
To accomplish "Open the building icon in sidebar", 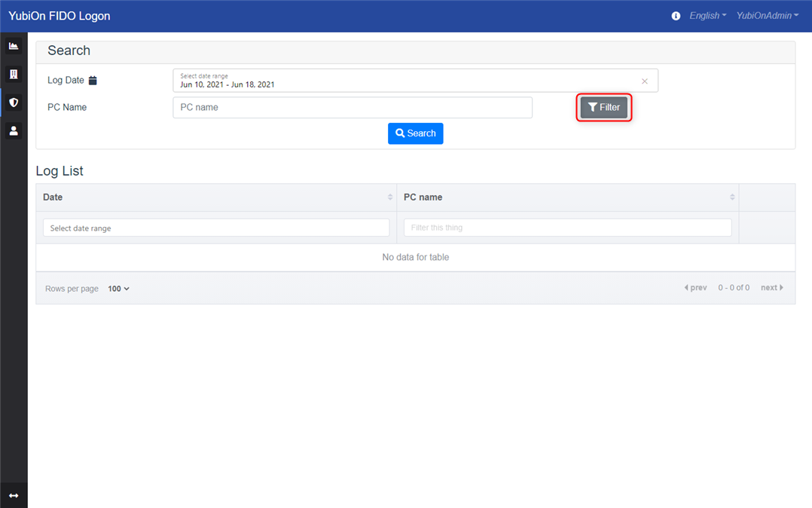I will (14, 74).
